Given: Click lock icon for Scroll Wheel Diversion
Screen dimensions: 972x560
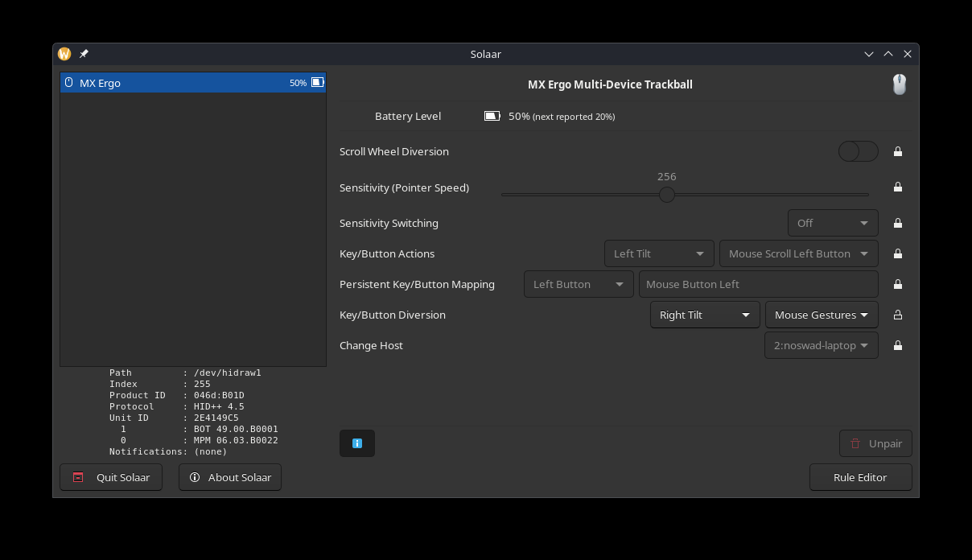Looking at the screenshot, I should pos(898,151).
